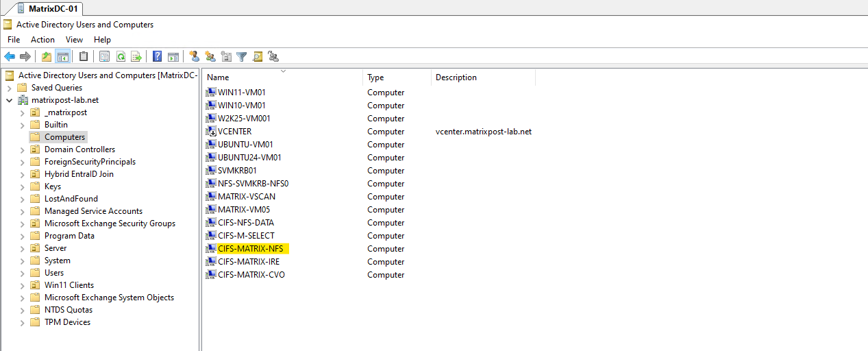Click the Export List toolbar icon
Screen dimensions: 868x351
136,56
